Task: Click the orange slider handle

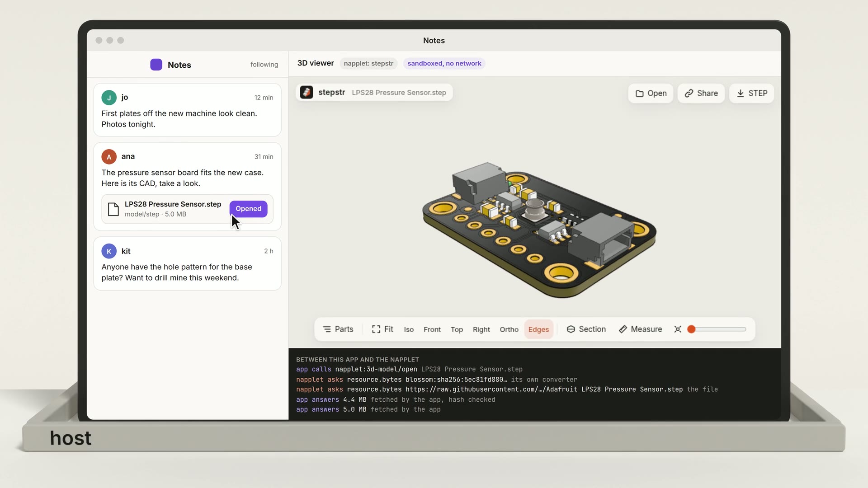Action: point(691,329)
